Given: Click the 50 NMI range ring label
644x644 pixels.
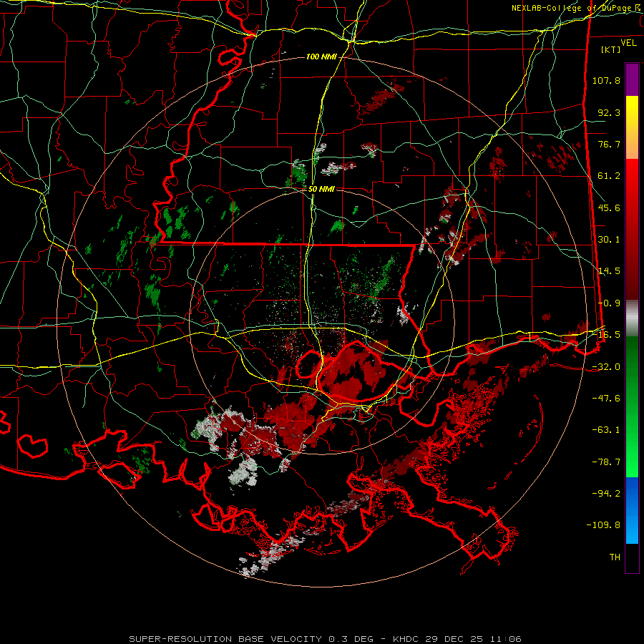Looking at the screenshot, I should (x=321, y=190).
